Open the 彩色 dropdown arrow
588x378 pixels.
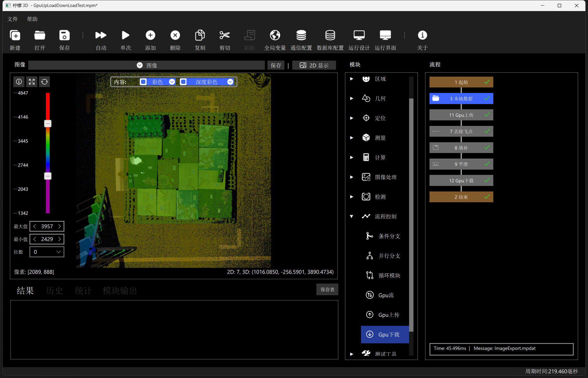(x=172, y=82)
